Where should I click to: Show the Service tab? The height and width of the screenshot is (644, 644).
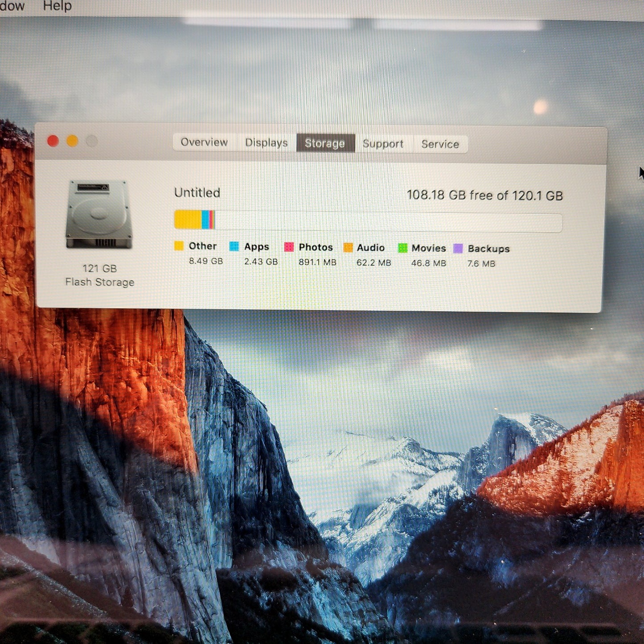440,144
